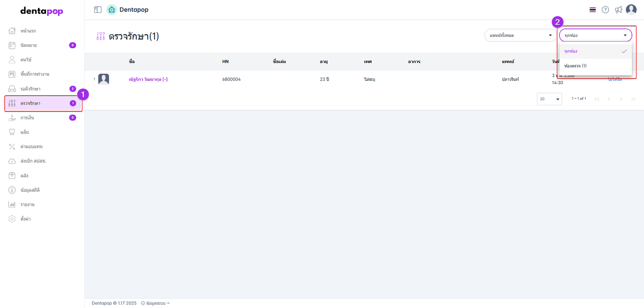Click the เพศ column header
The height and width of the screenshot is (308, 644).
[368, 61]
